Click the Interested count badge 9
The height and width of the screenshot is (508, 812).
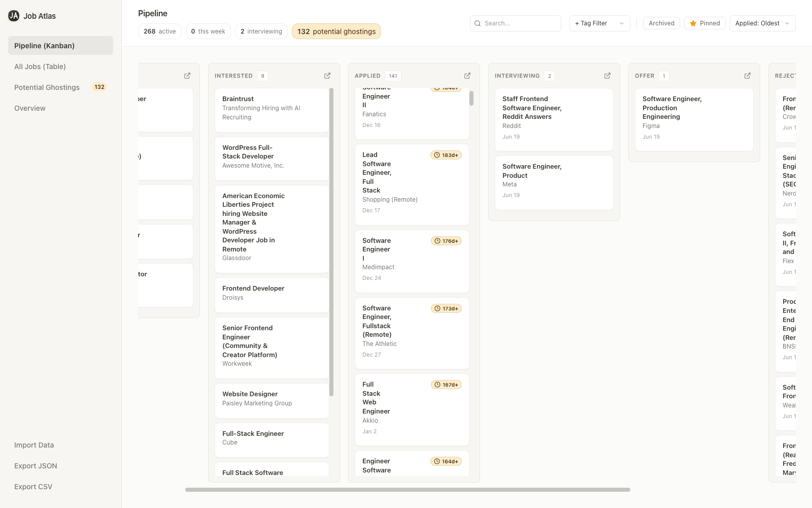(262, 76)
